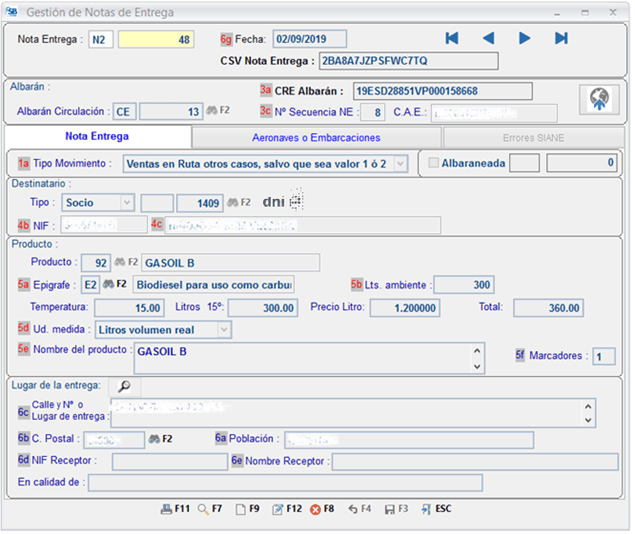
Task: Switch to Aeronaves o Embarcaciones tab
Action: pos(316,137)
